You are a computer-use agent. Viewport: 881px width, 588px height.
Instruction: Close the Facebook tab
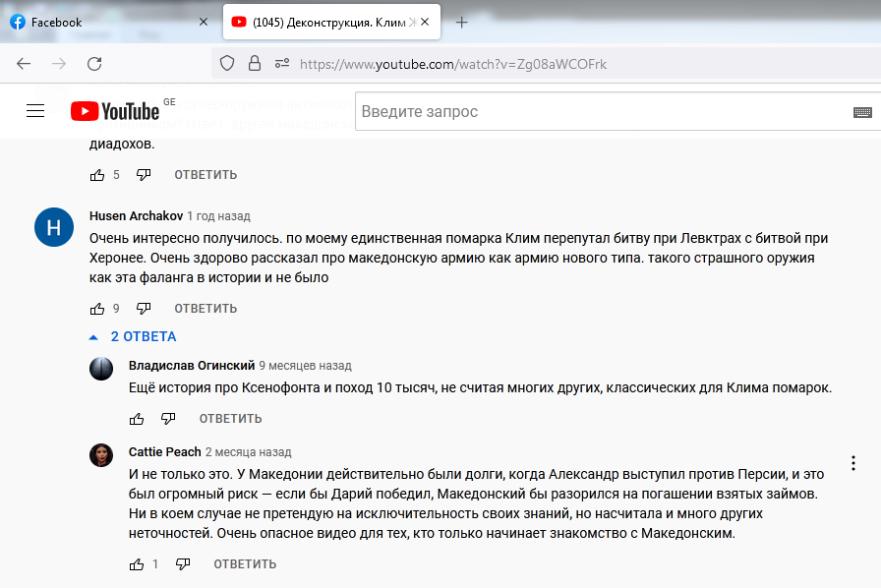[x=204, y=22]
